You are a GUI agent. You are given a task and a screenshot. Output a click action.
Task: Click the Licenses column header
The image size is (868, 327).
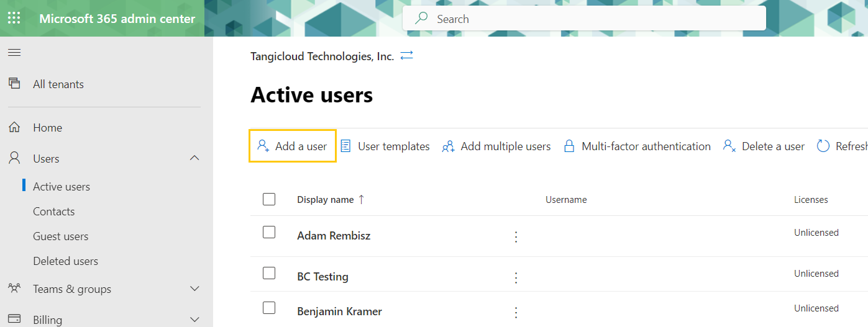coord(811,200)
